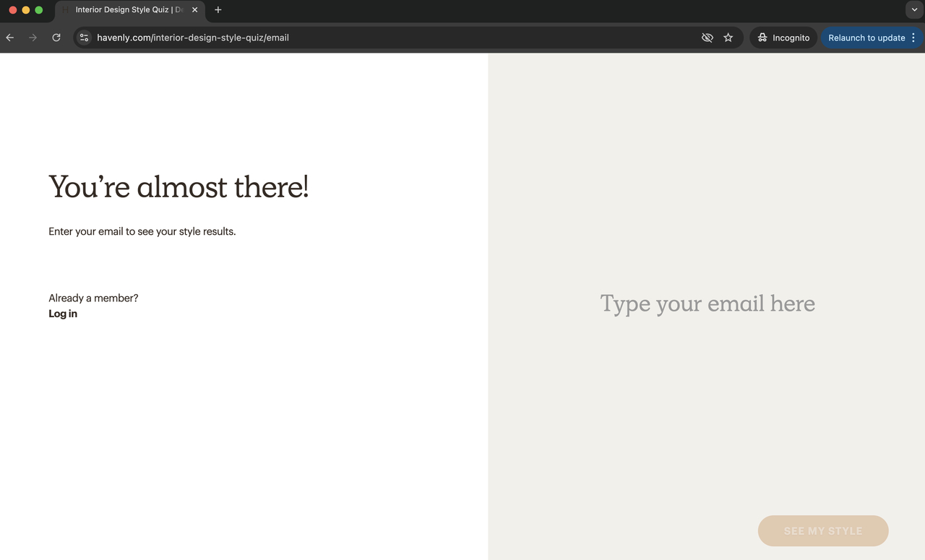Click the browser back arrow
Screen dimensions: 925x560
tap(10, 38)
